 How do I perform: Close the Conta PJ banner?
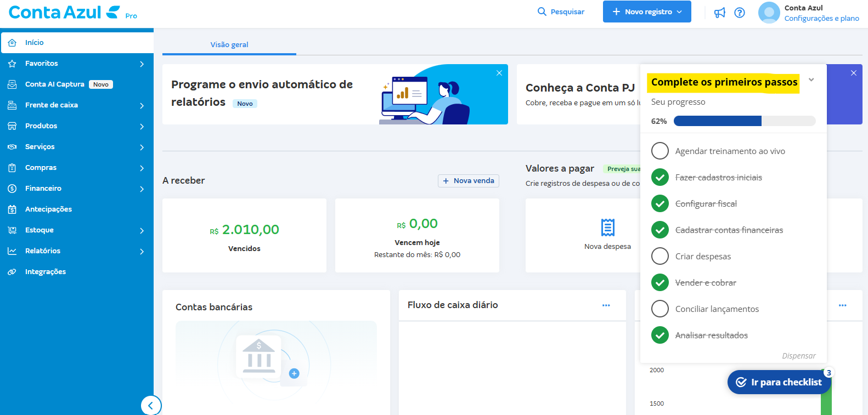pos(854,73)
